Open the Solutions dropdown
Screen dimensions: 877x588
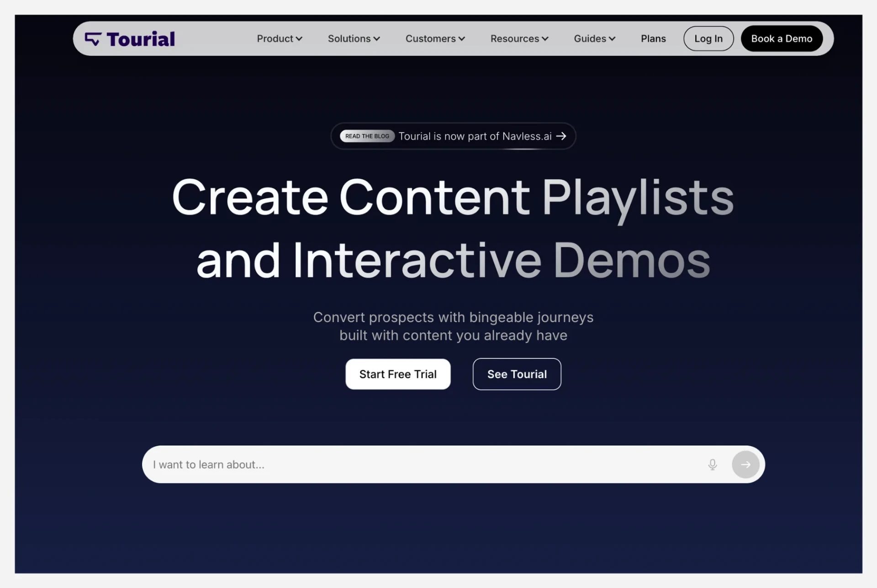(354, 39)
